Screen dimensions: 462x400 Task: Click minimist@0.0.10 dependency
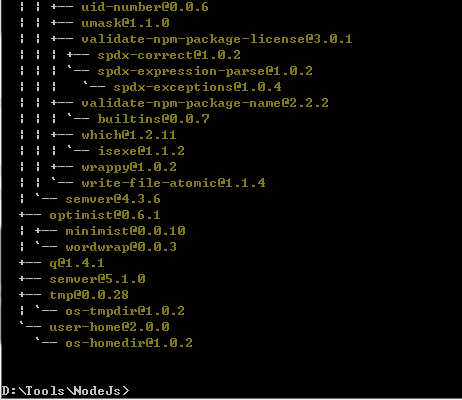point(125,231)
